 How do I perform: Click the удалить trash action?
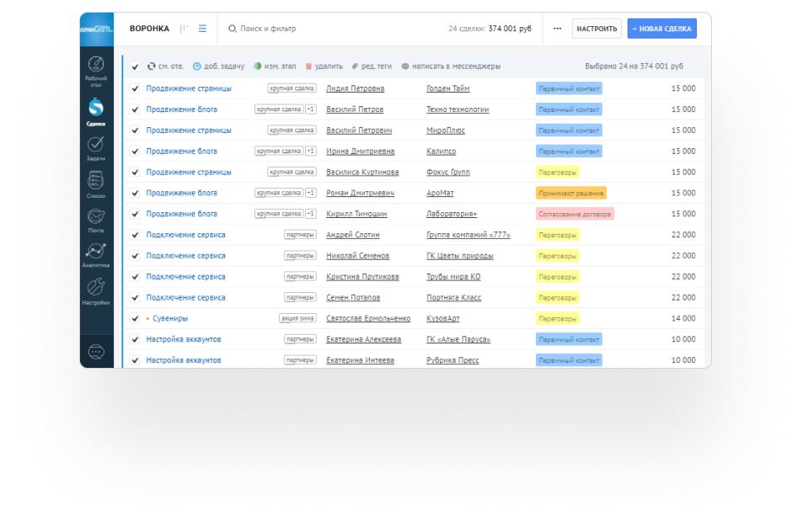click(324, 66)
